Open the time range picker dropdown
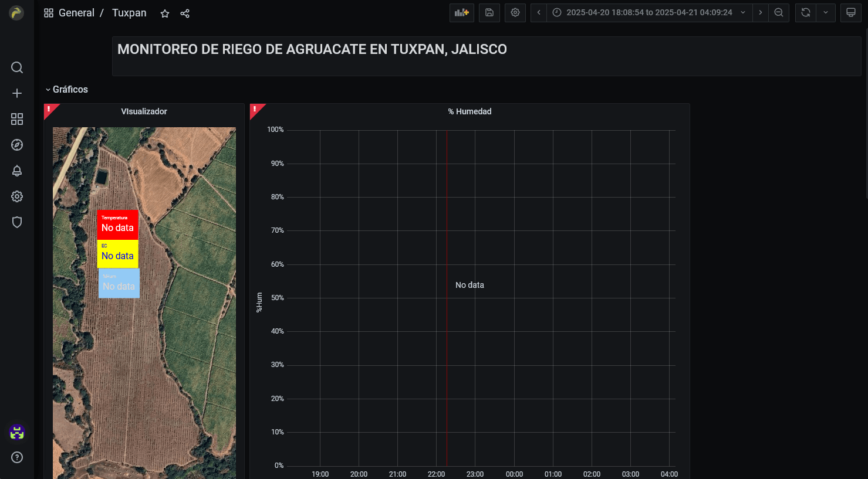 649,12
